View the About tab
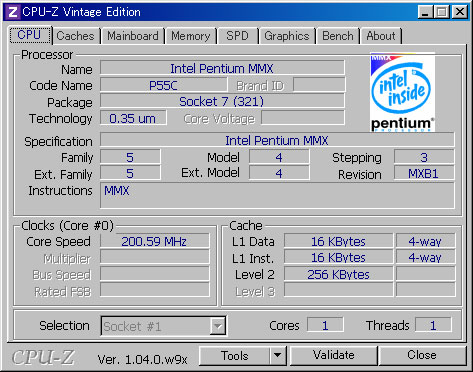The image size is (473, 372). [x=381, y=36]
